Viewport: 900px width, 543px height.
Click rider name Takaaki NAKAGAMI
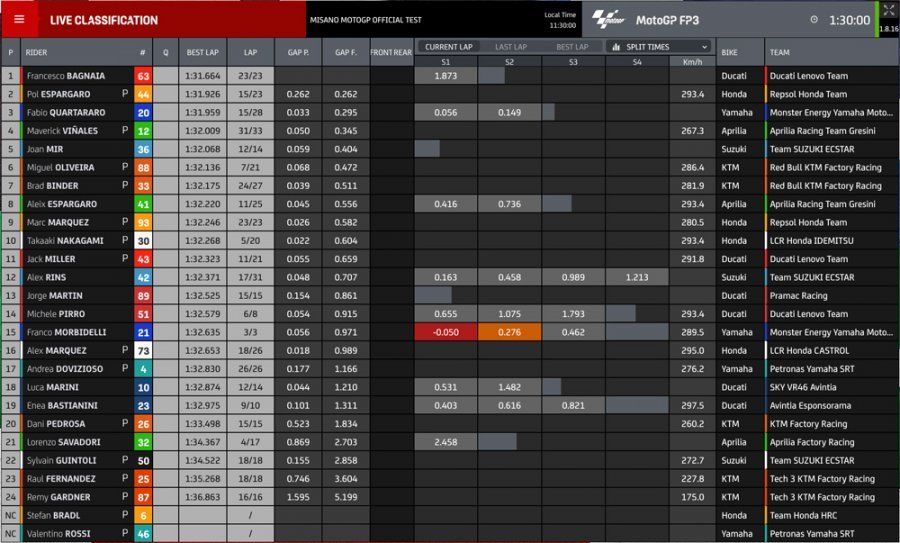click(65, 241)
